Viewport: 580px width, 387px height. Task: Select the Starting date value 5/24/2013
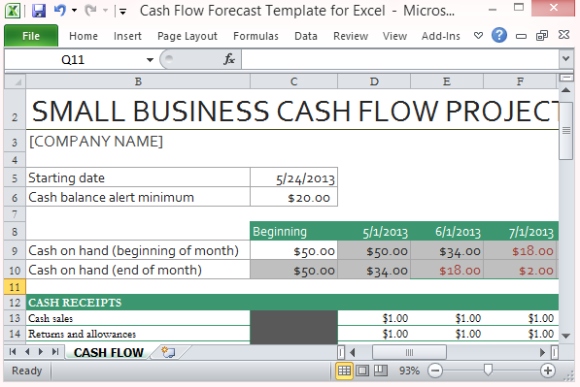[x=294, y=178]
